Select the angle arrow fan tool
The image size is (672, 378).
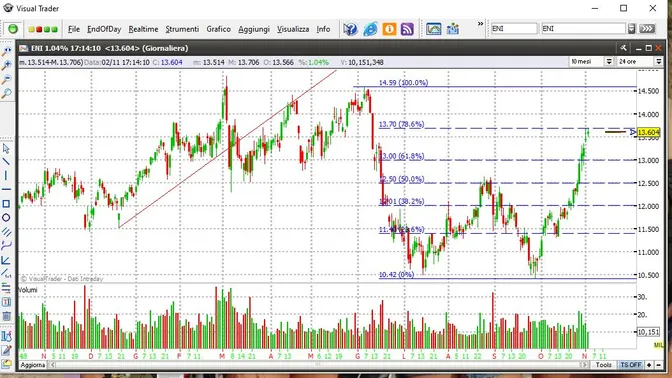(x=6, y=260)
